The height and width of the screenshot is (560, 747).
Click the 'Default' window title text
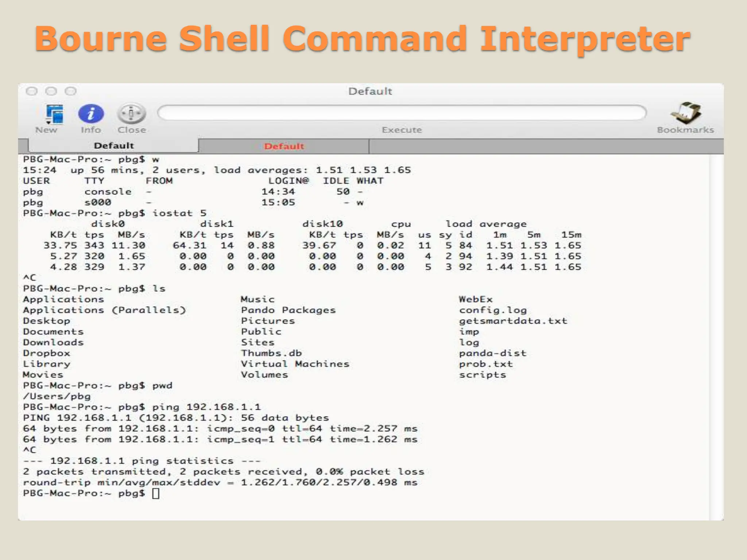click(x=370, y=91)
